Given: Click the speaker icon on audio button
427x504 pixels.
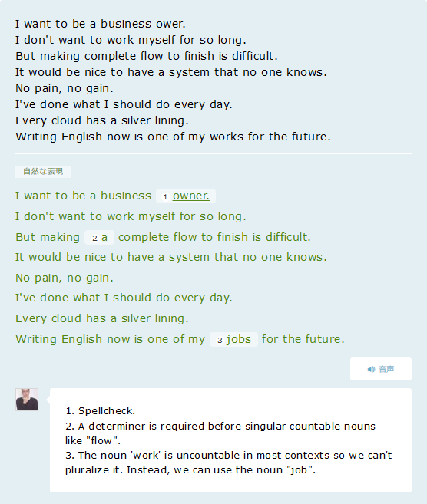Looking at the screenshot, I should pos(372,369).
